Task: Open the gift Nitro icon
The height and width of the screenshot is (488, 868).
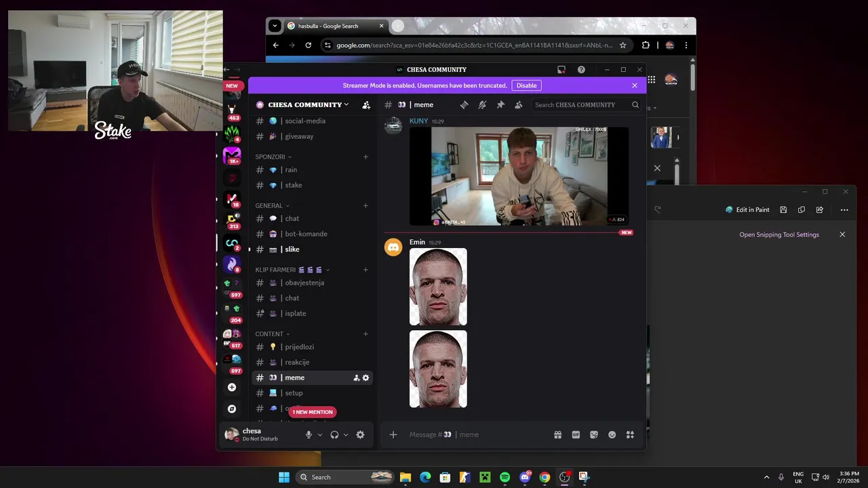Action: [x=557, y=434]
